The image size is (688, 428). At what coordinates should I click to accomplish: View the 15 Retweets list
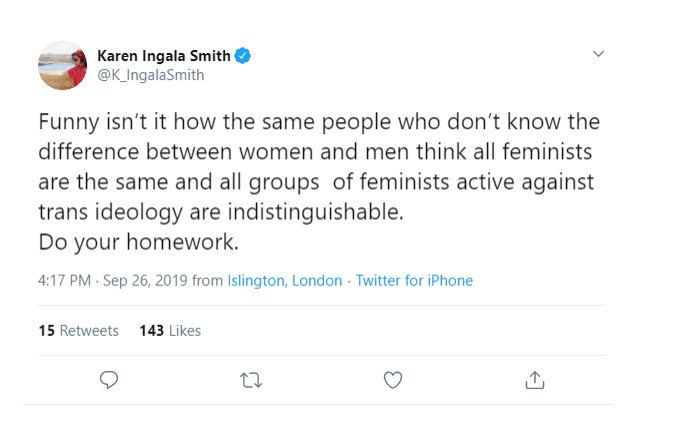[78, 331]
